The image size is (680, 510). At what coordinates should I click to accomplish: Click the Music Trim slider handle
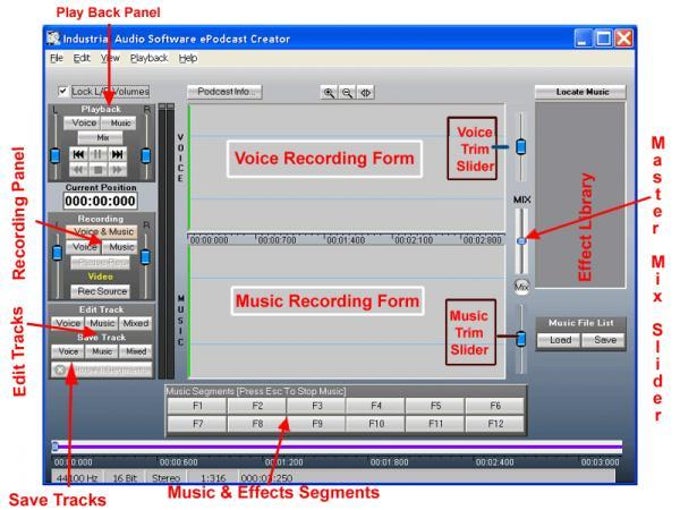point(521,338)
